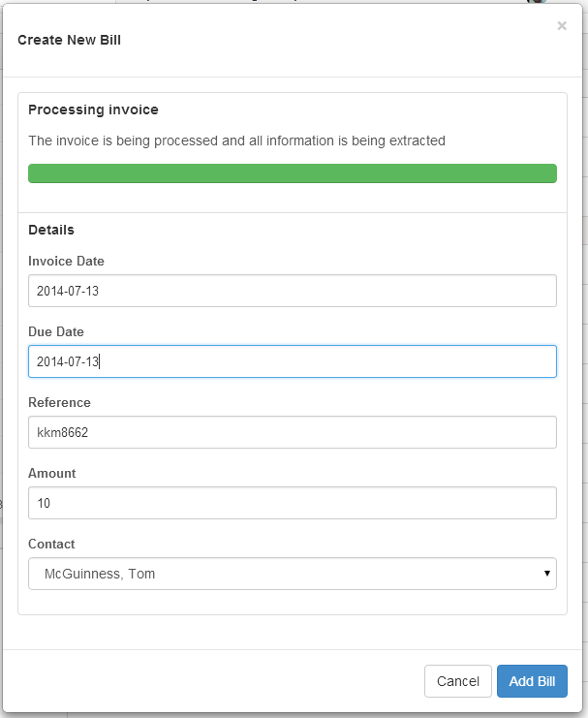
Task: Click the Create New Bill dialog title
Action: [69, 40]
